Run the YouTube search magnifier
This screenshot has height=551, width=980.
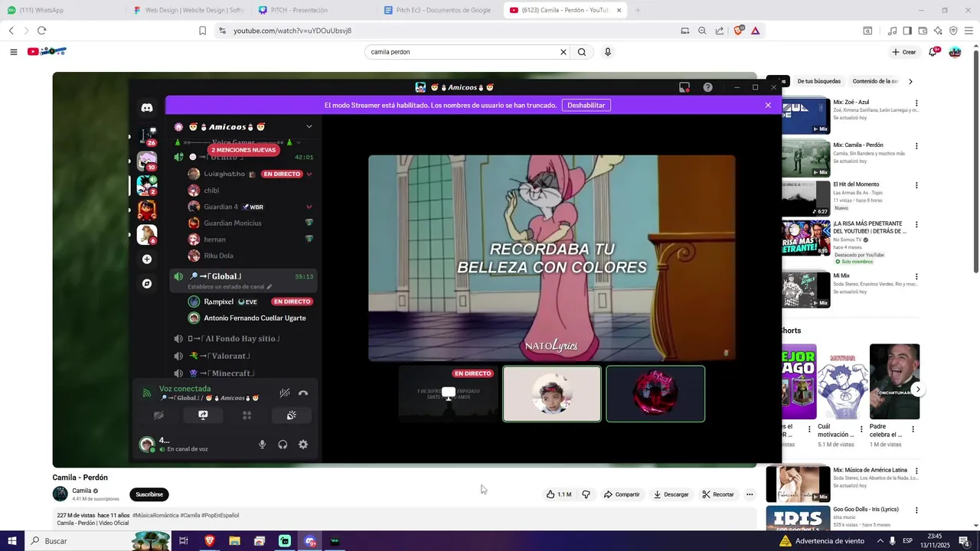(x=582, y=52)
